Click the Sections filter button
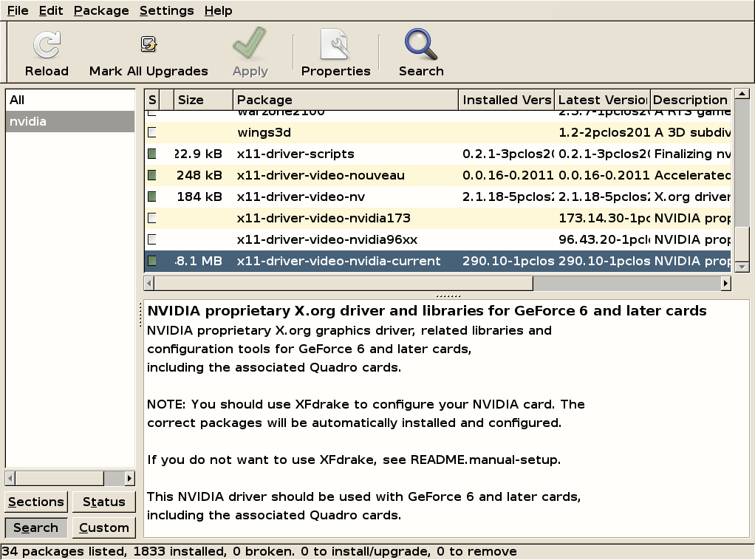This screenshot has height=560, width=755. coord(36,502)
